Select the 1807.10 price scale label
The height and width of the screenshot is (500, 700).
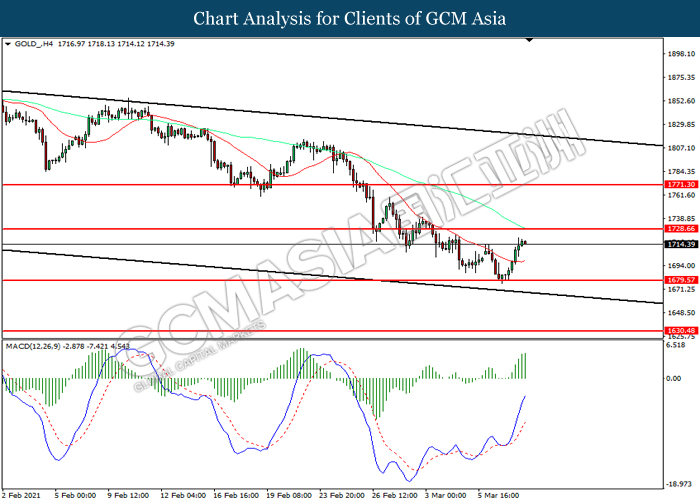click(681, 148)
